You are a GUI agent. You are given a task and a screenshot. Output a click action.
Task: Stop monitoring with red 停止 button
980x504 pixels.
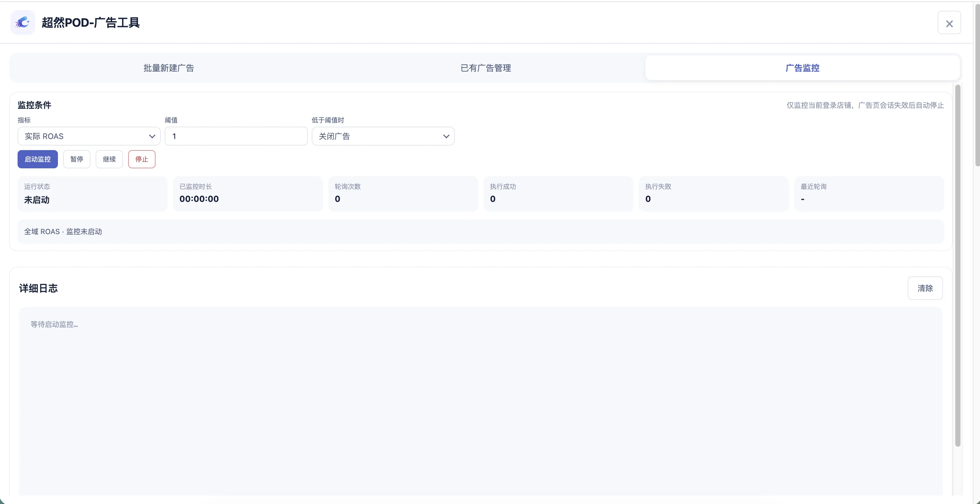[142, 159]
